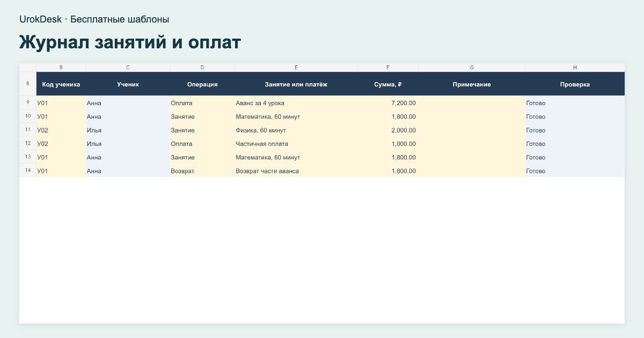The width and height of the screenshot is (644, 338).
Task: Select column E header letter
Action: coord(296,68)
